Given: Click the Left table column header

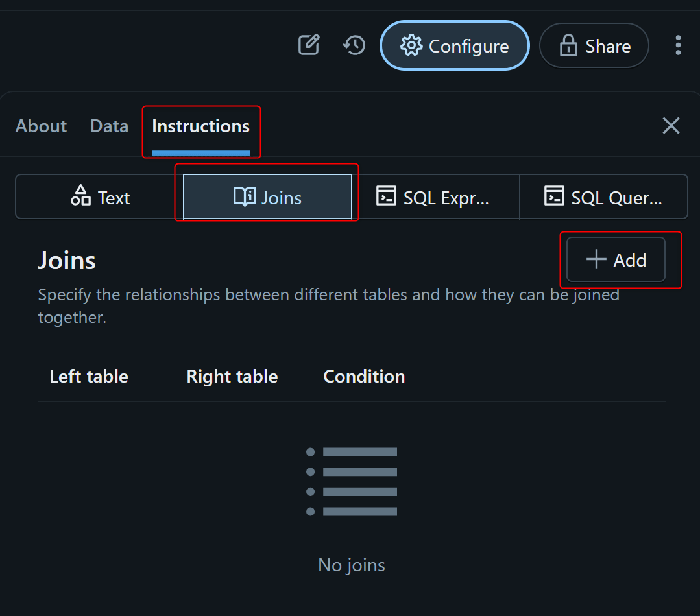Looking at the screenshot, I should (89, 377).
